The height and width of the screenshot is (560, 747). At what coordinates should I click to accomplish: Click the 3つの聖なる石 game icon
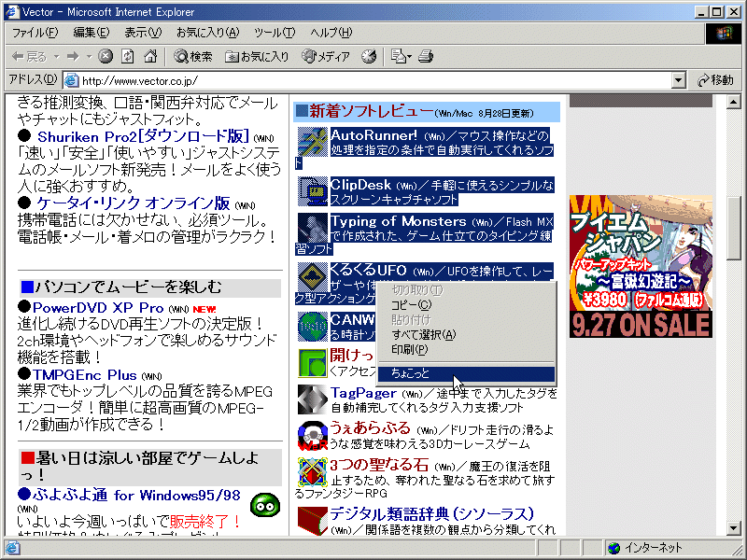[313, 472]
